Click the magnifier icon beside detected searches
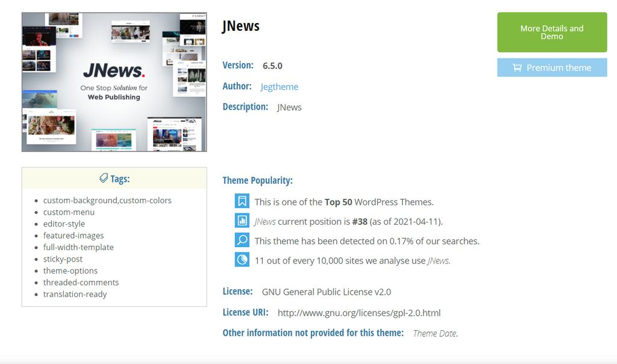This screenshot has height=364, width=617. click(x=242, y=240)
